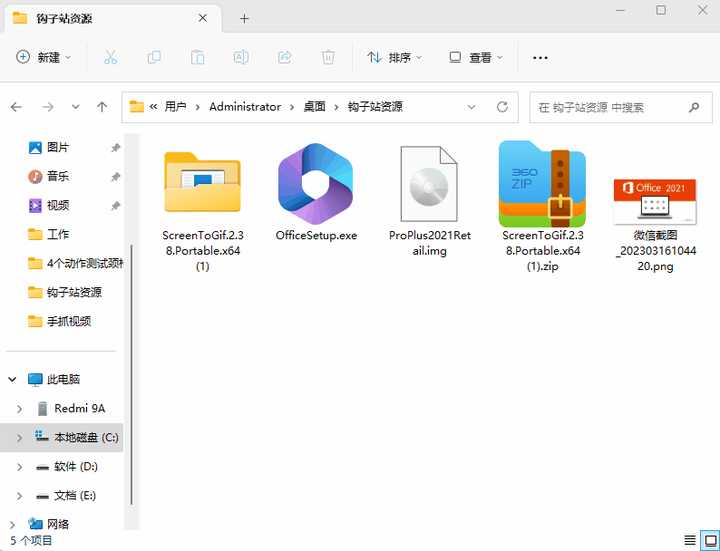The width and height of the screenshot is (720, 551).
Task: Go up one folder level
Action: pos(102,107)
